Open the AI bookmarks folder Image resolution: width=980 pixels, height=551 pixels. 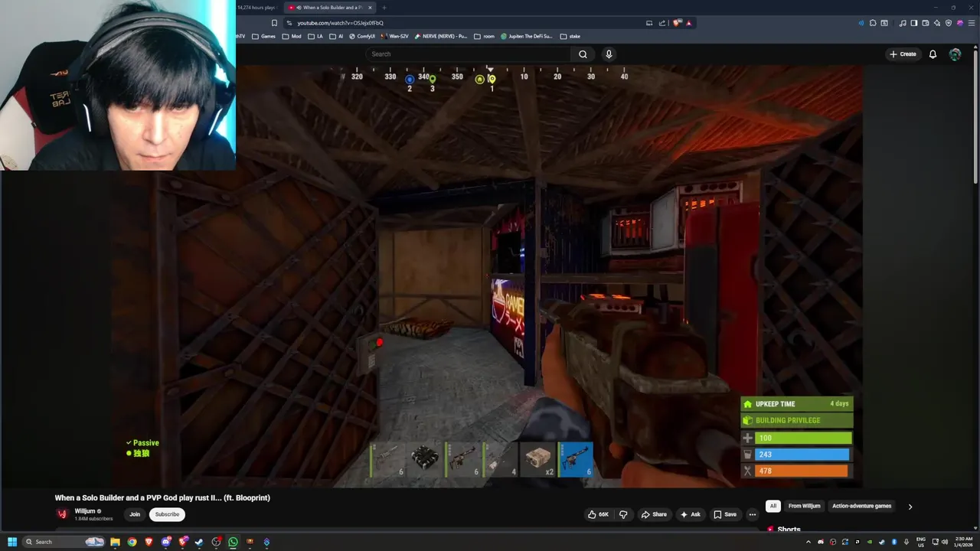pos(336,36)
